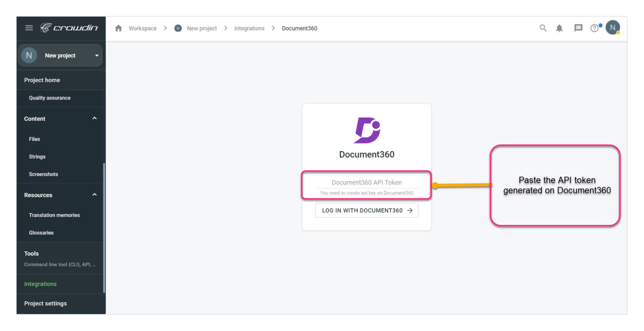Open the user profile avatar
The height and width of the screenshot is (331, 644).
pyautogui.click(x=613, y=27)
